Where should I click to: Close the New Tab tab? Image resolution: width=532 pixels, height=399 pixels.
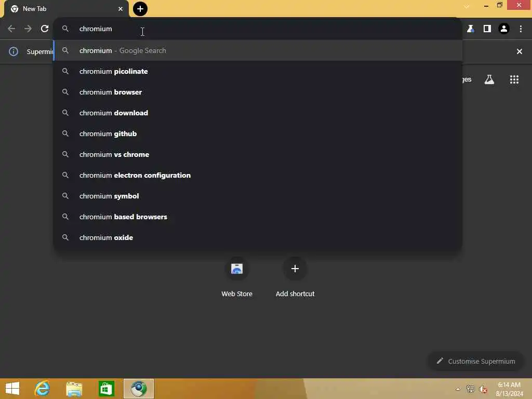point(121,9)
